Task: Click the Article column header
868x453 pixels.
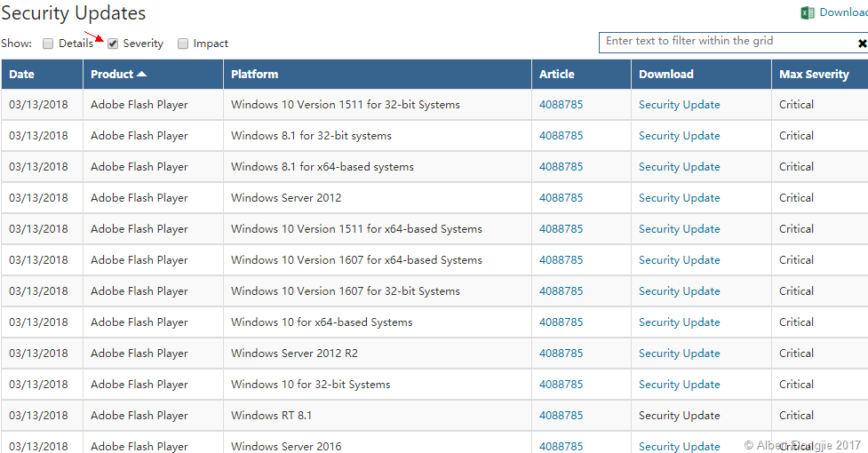Action: pos(557,75)
